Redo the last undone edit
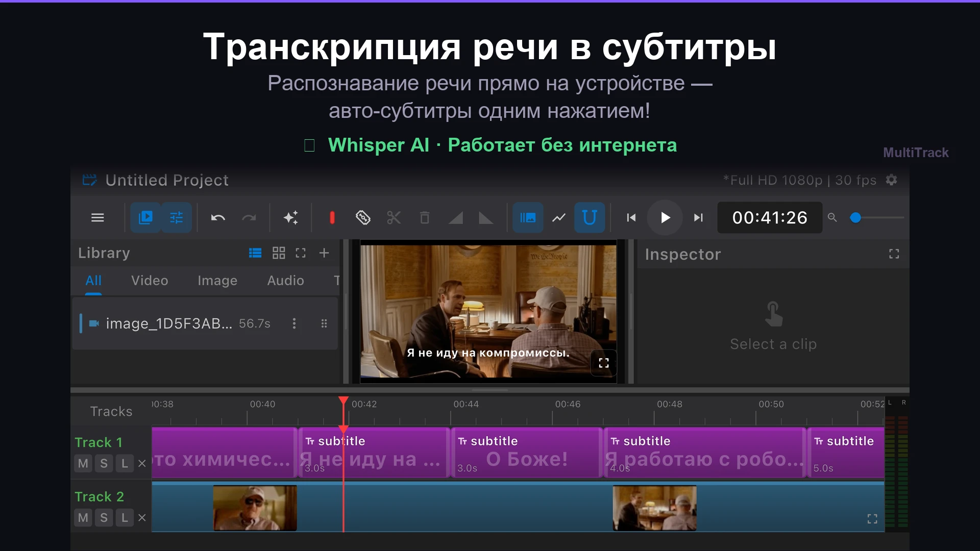This screenshot has width=980, height=551. (x=249, y=218)
